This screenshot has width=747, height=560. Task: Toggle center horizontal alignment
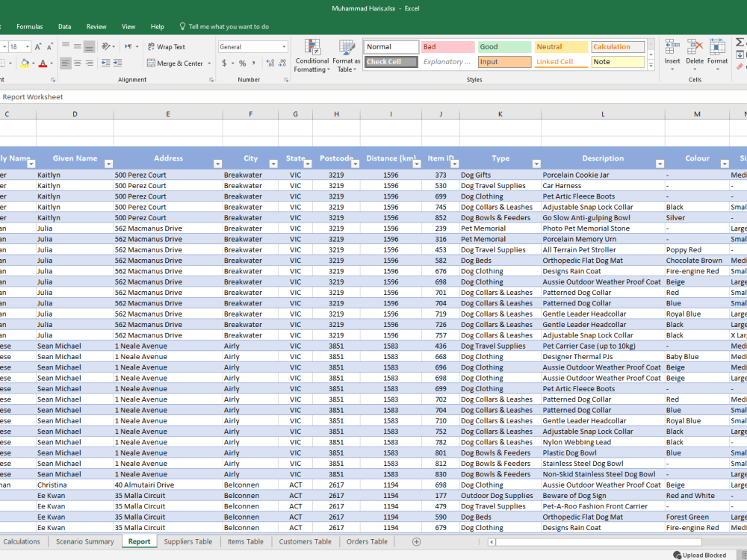(77, 63)
